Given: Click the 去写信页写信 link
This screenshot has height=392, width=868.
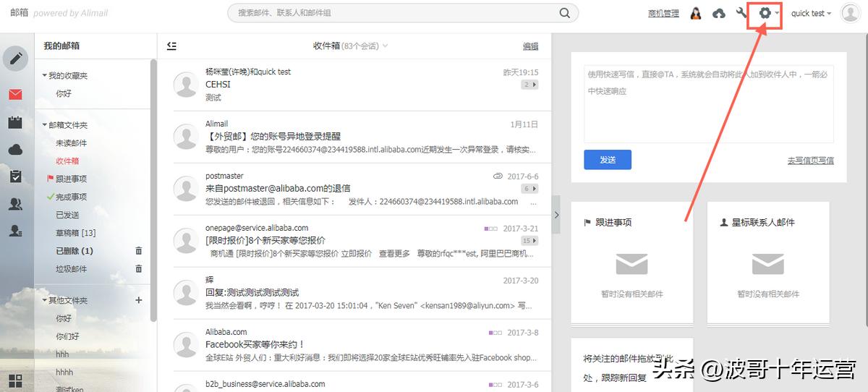Looking at the screenshot, I should [x=810, y=161].
